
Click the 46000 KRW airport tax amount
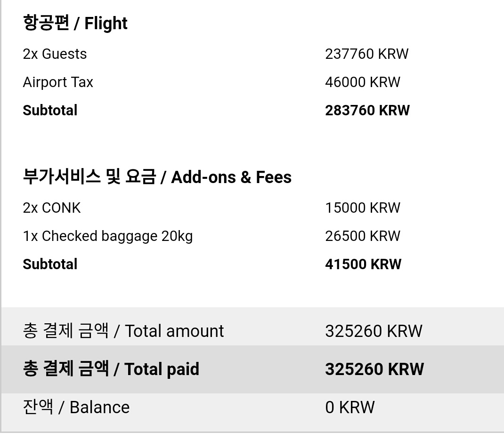(x=362, y=82)
